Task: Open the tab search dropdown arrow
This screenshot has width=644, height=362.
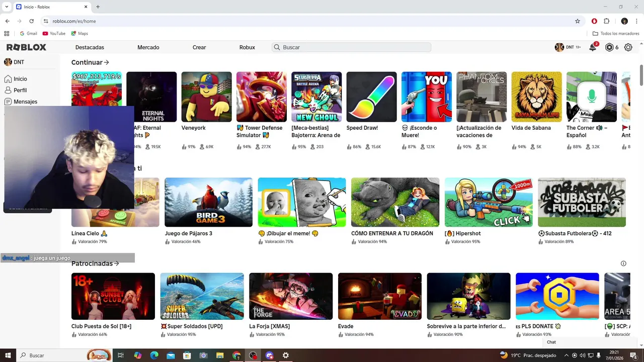Action: tap(7, 7)
